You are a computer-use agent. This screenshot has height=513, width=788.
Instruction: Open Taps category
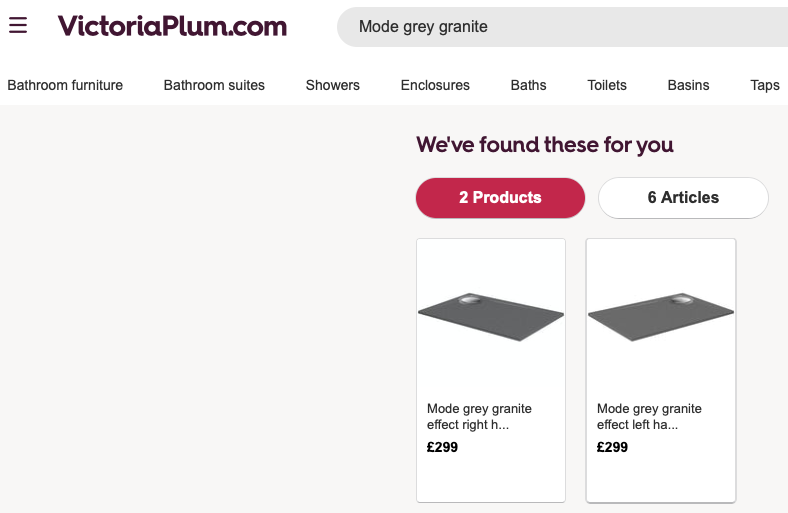[x=765, y=85]
